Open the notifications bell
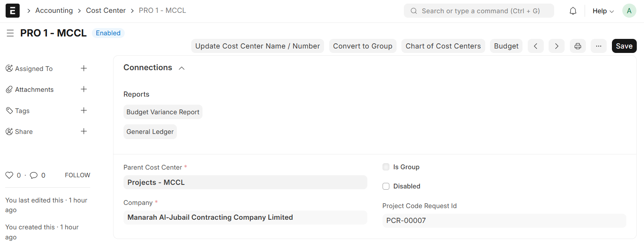Viewport: 644px width, 247px height. tap(573, 11)
